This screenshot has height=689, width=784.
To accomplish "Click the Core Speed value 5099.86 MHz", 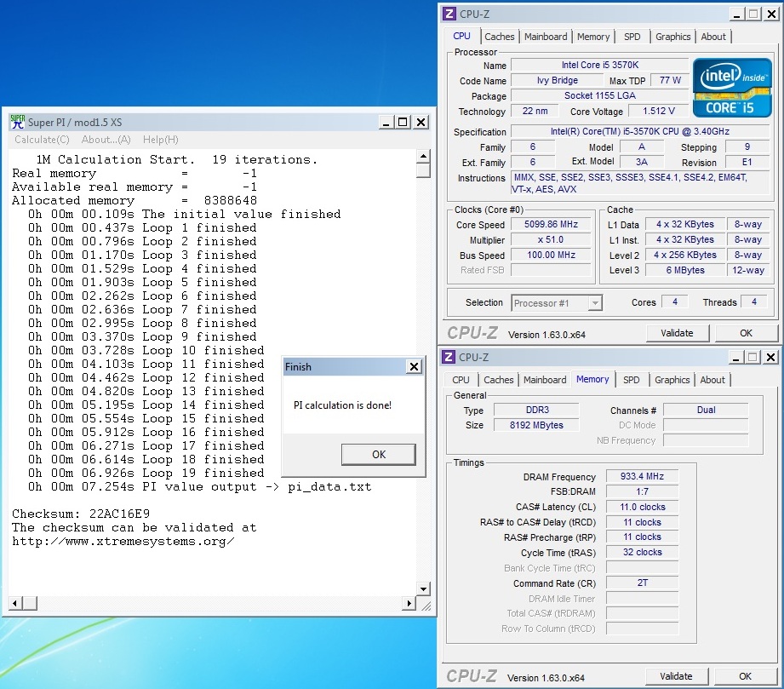I will point(551,225).
